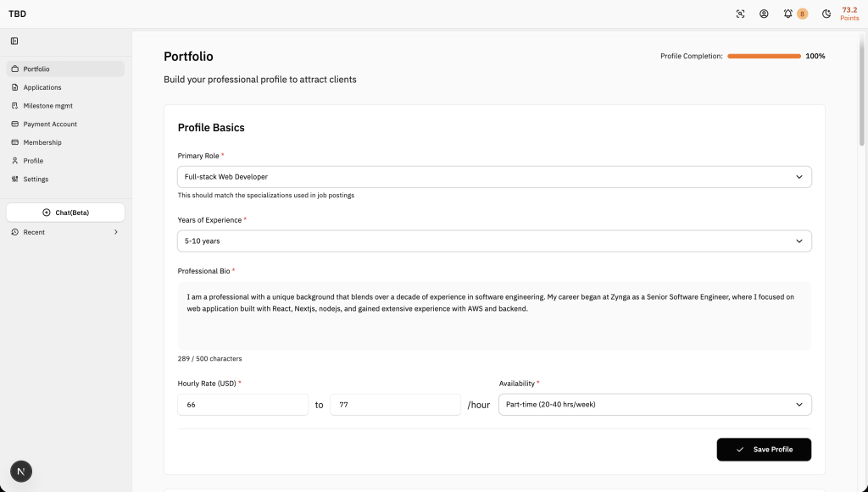Toggle dark mode with the moon icon
Screen dimensions: 868x492
[x=826, y=14]
